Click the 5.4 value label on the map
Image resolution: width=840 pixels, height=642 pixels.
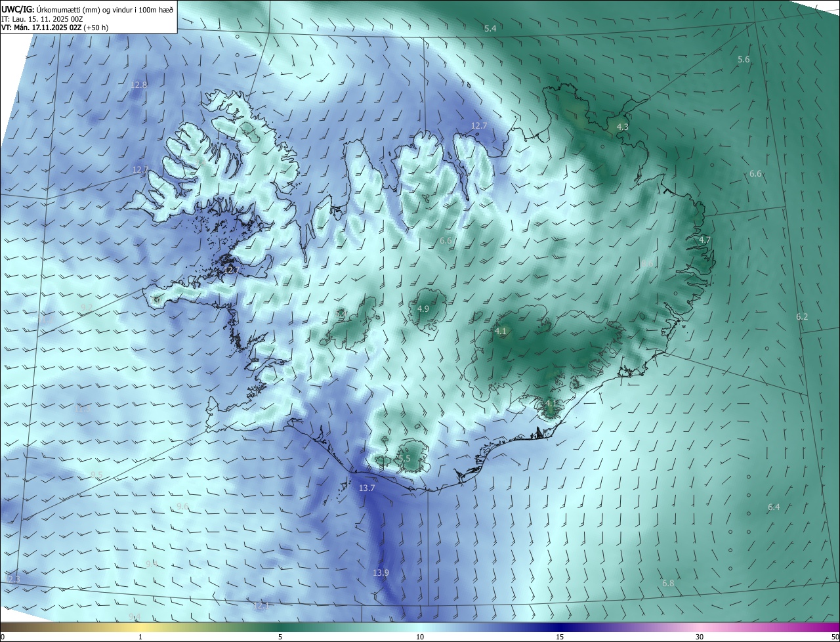pyautogui.click(x=490, y=28)
